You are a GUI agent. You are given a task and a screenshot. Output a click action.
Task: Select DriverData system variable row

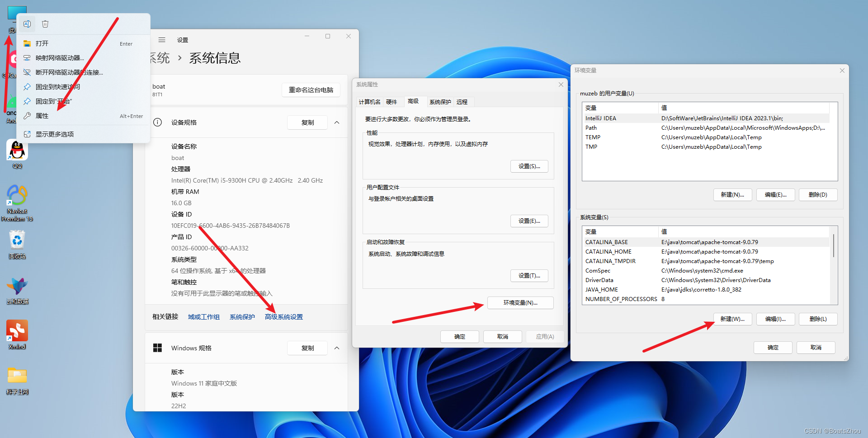coord(706,280)
